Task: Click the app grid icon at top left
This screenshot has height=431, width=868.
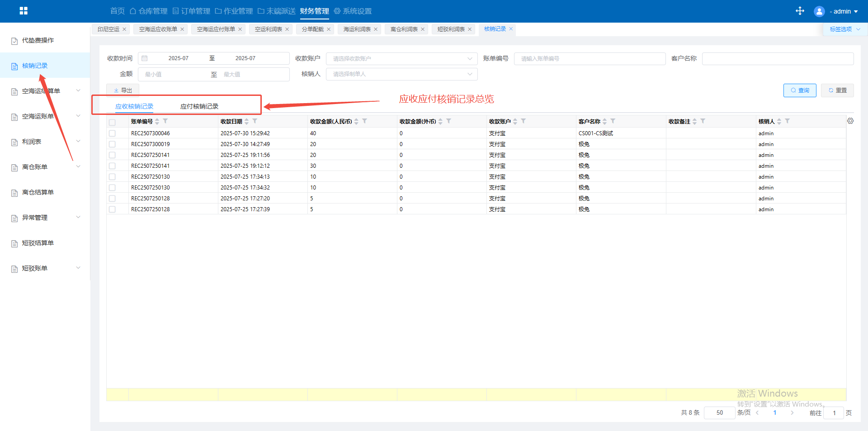Action: pos(24,11)
